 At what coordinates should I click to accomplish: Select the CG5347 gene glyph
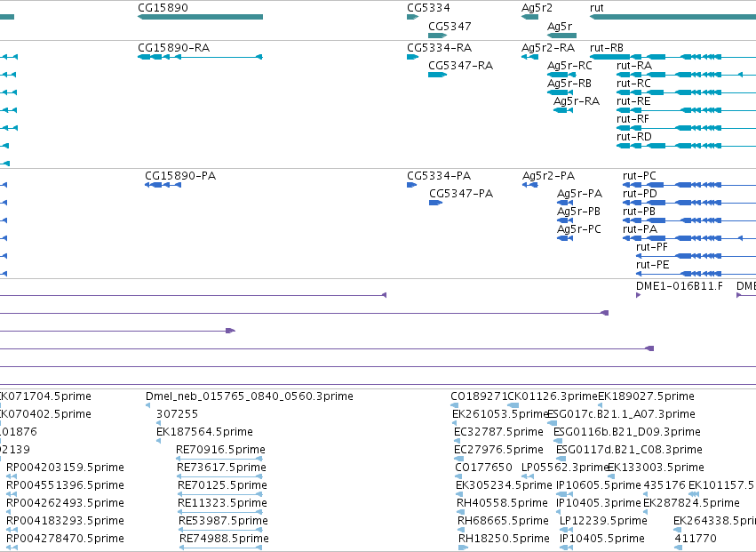[437, 36]
